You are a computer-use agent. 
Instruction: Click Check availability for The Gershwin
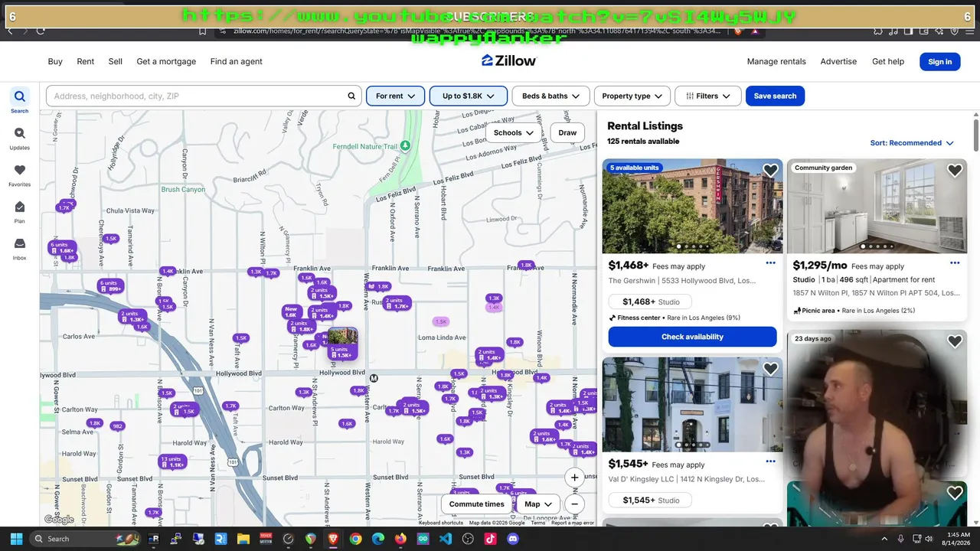[693, 337]
